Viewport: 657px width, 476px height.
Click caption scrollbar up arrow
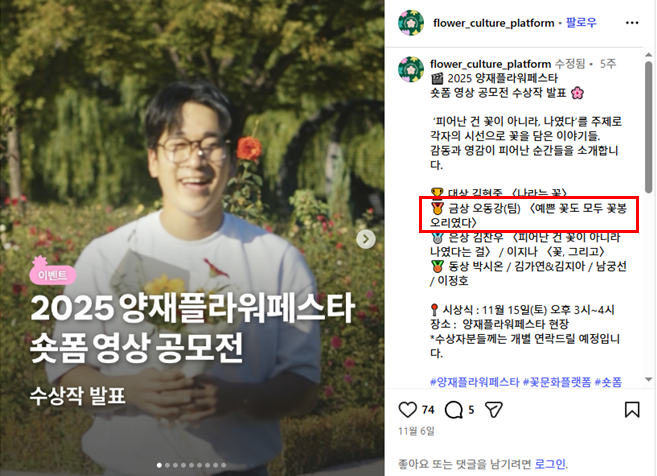click(x=649, y=55)
